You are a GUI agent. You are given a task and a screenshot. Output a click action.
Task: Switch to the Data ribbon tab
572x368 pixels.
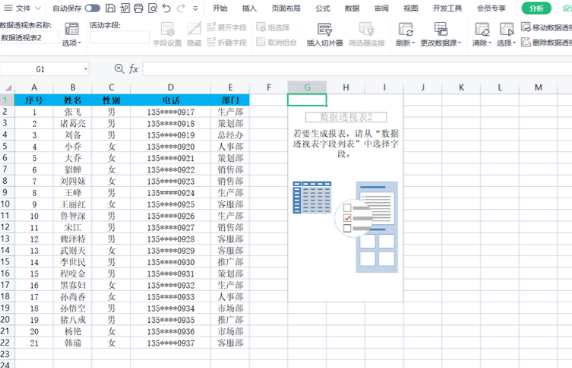[x=352, y=8]
